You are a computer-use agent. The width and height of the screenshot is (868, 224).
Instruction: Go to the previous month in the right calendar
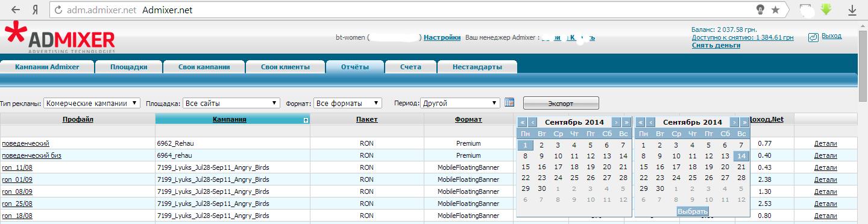coord(651,122)
